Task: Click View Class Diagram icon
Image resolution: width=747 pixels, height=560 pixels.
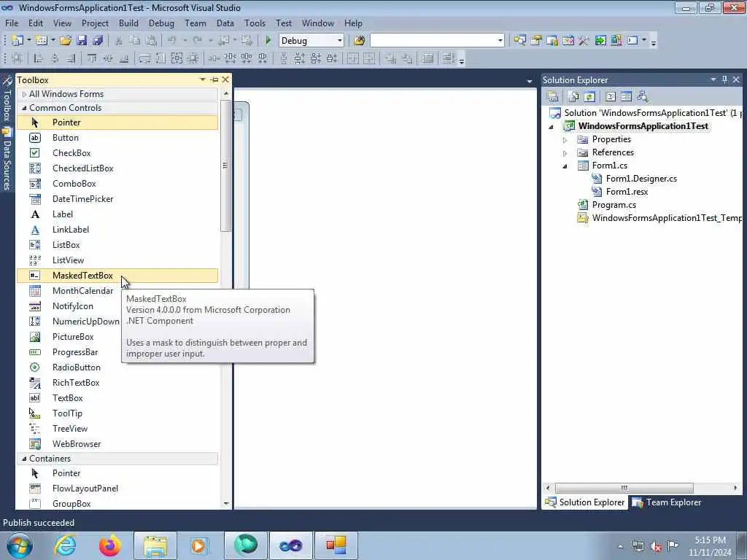Action: (643, 97)
